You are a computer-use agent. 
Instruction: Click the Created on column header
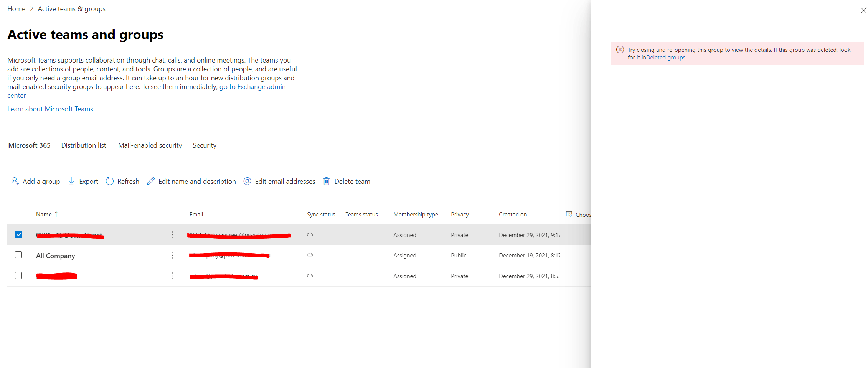513,215
